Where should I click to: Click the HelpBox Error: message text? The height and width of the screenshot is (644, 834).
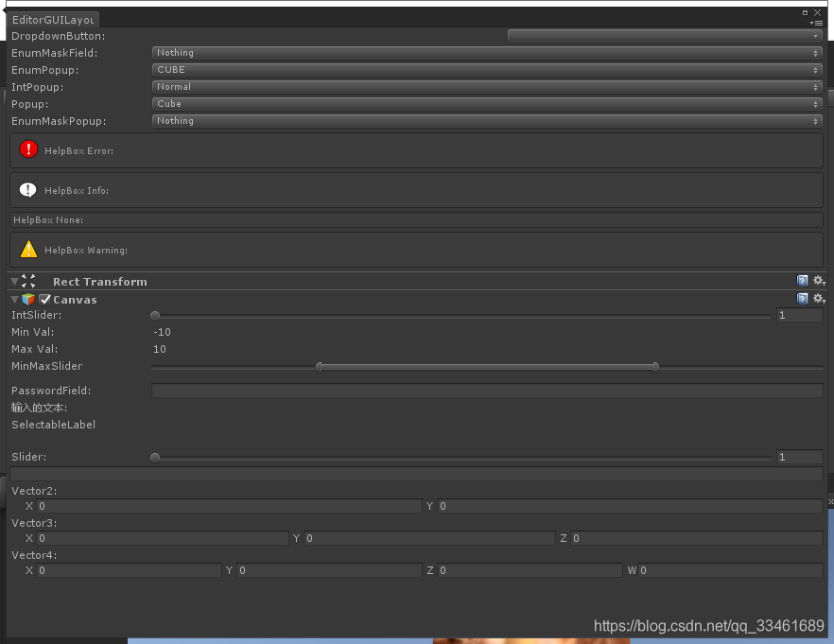(78, 150)
